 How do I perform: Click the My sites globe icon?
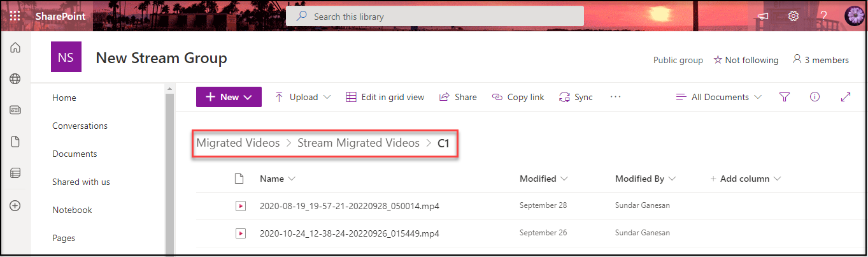click(x=15, y=79)
